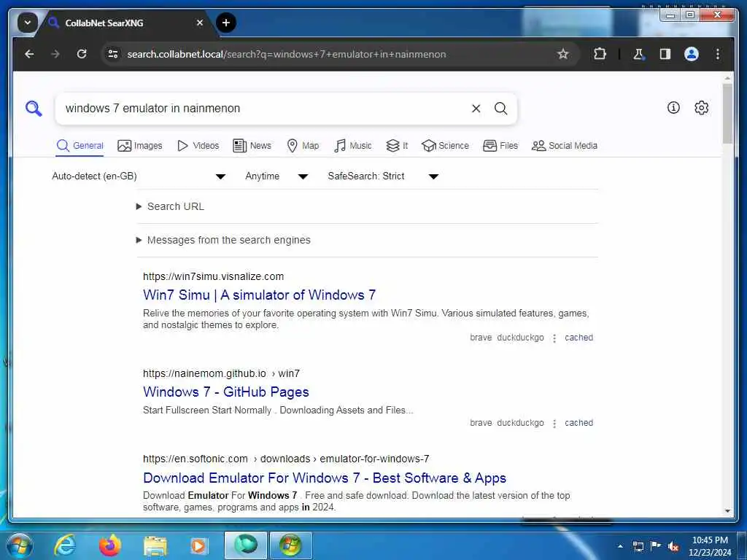Image resolution: width=747 pixels, height=560 pixels.
Task: Open the tab search dropdown arrow
Action: click(x=28, y=23)
